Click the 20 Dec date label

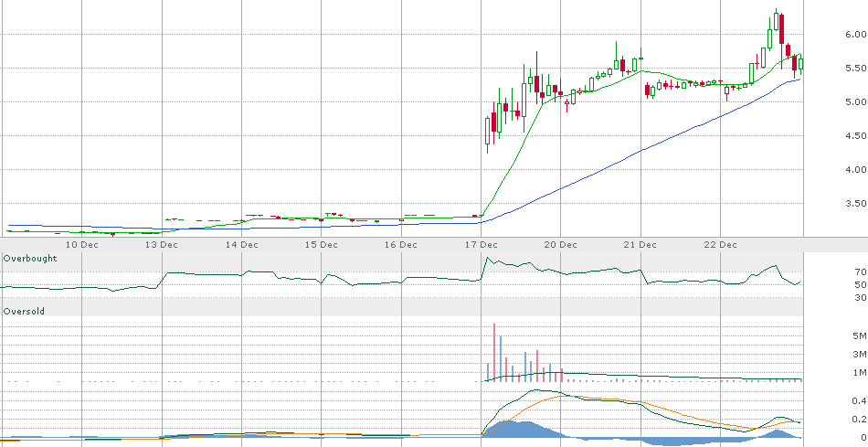561,244
